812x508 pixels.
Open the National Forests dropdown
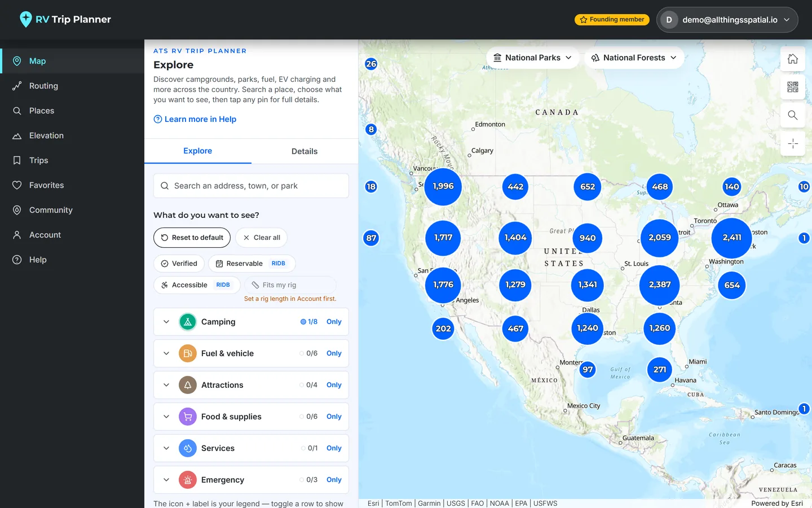634,58
